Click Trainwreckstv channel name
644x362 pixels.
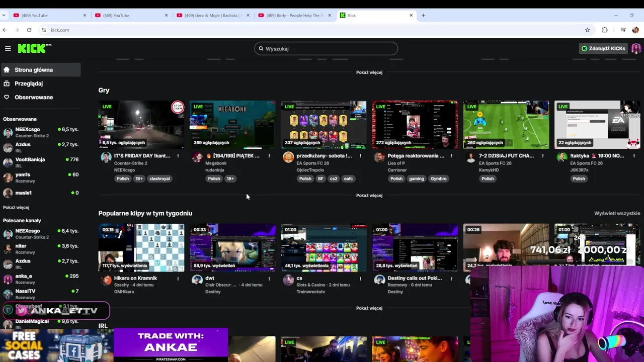click(311, 292)
